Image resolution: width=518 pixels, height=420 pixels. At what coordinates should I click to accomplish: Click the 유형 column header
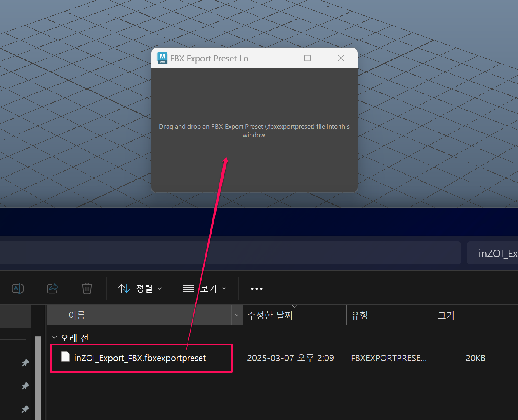[360, 316]
